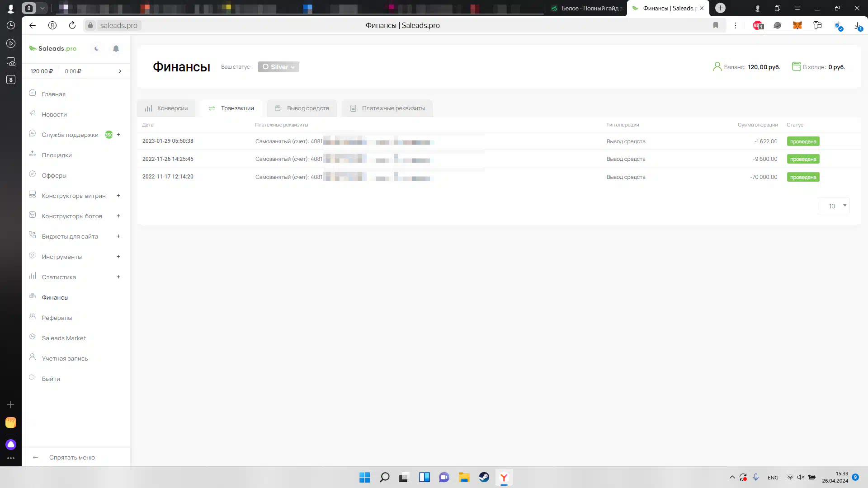Click Дата column header

coord(148,125)
